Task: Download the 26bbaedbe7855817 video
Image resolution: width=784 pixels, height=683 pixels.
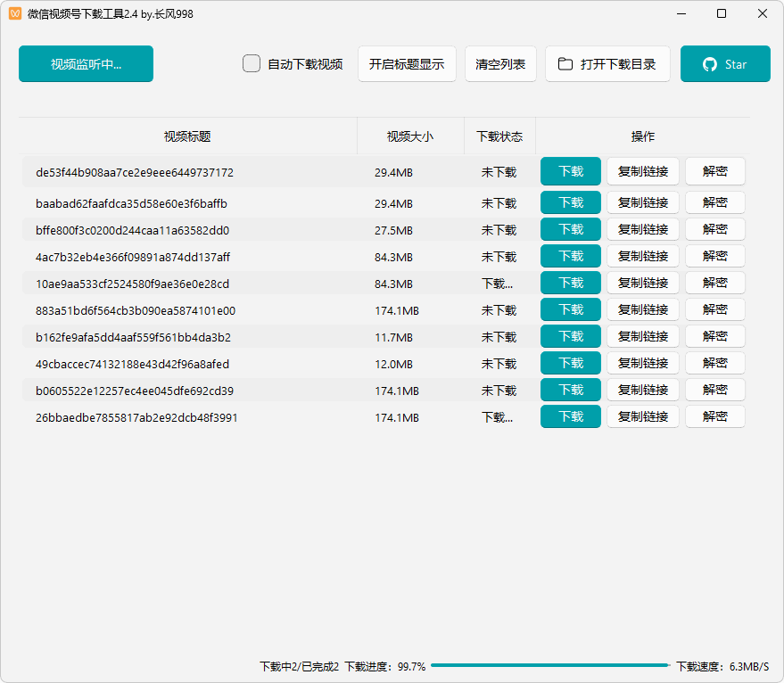Action: click(x=571, y=416)
